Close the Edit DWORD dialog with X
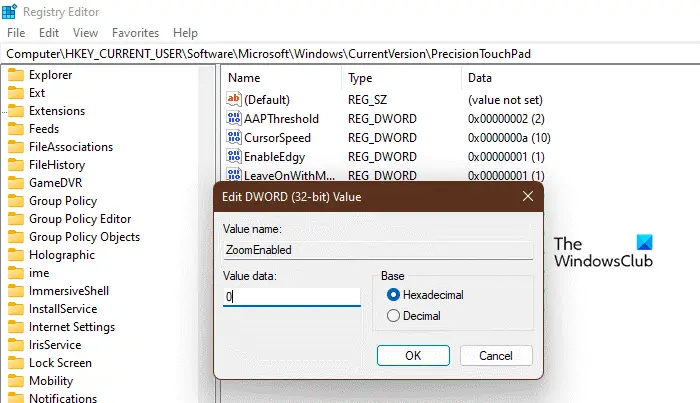Screen dimensions: 700x403 pos(528,196)
